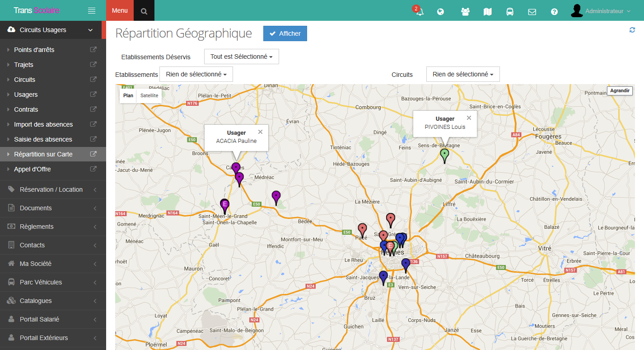Screen dimensions: 644x350
Task: Open the envelope messages icon
Action: [532, 12]
